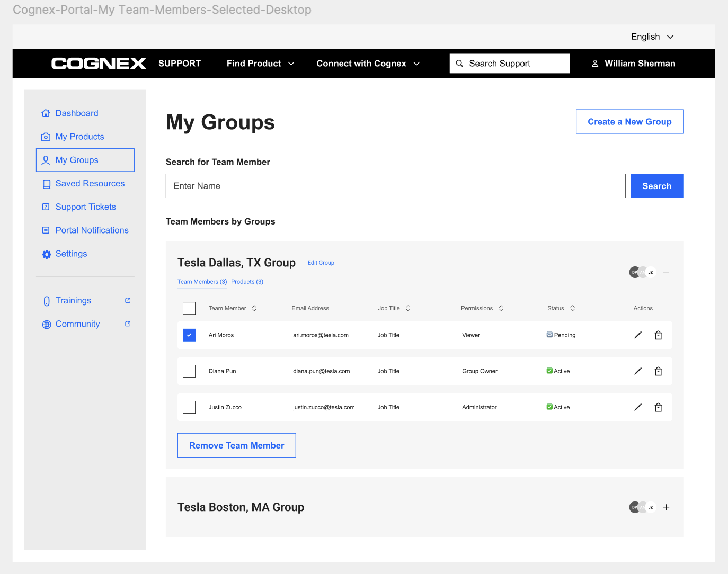Click the Active status icon for Diana Pun

coord(549,371)
